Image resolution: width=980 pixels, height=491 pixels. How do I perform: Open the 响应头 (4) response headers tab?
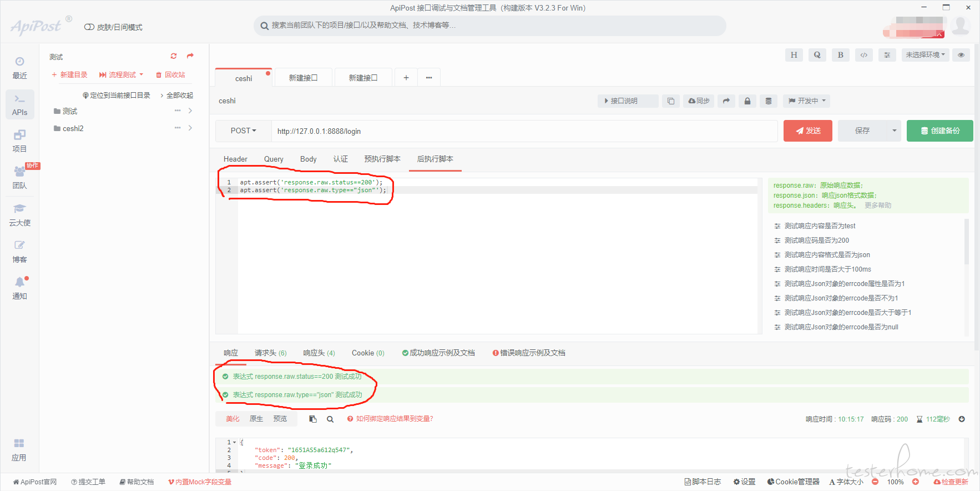click(319, 353)
